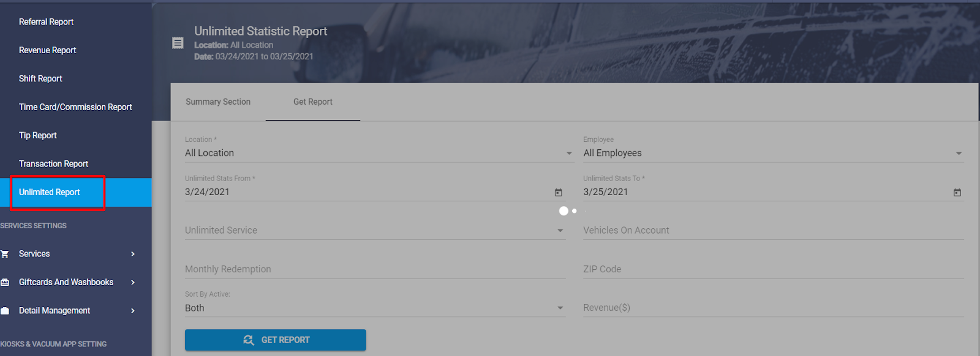Viewport: 980px width, 356px height.
Task: Open Time Card/Commission Report in sidebar
Action: (75, 107)
